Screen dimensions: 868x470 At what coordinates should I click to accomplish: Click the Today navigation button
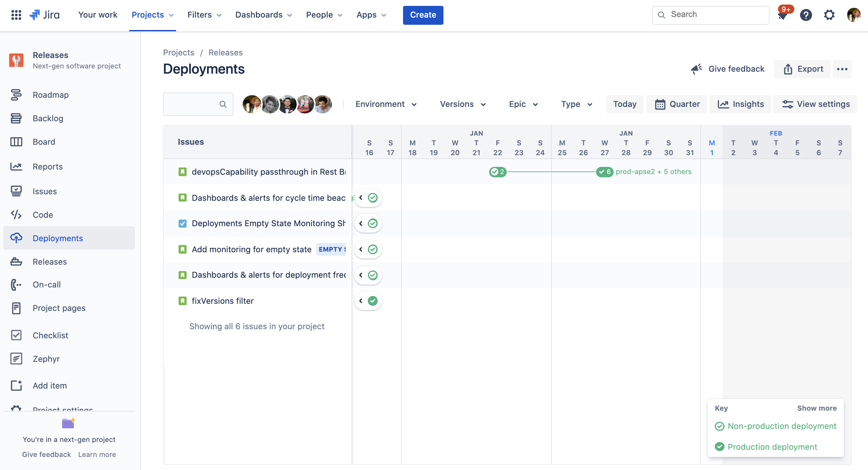click(625, 104)
